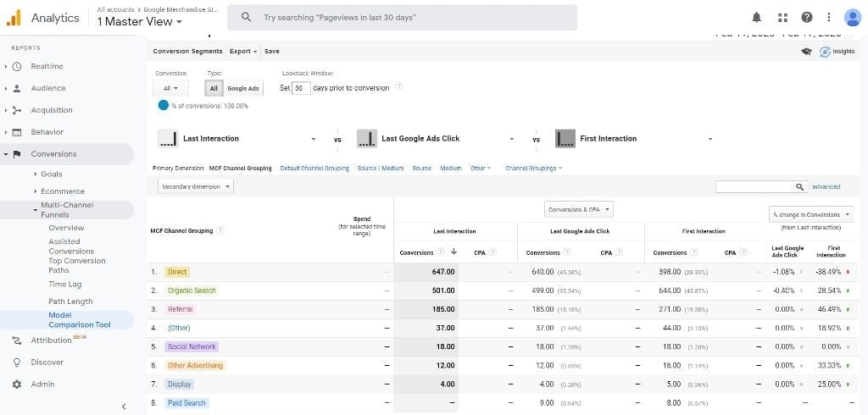Collapse the left sidebar with chevron

pos(124,407)
